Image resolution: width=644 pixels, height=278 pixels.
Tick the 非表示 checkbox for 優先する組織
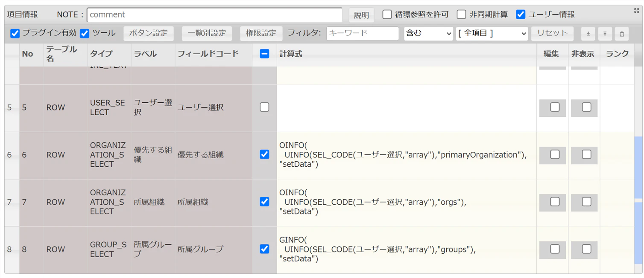pos(586,154)
